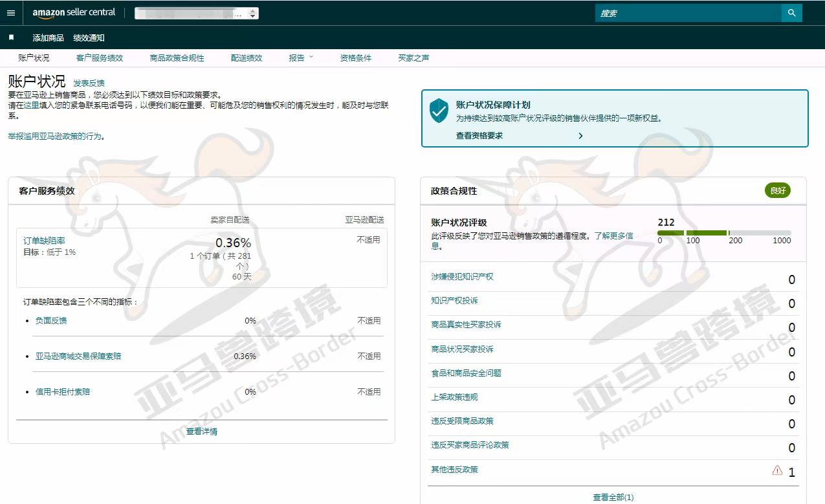Open the 绩效通知 shortcut
Viewport: 825px width, 504px height.
pyautogui.click(x=89, y=38)
